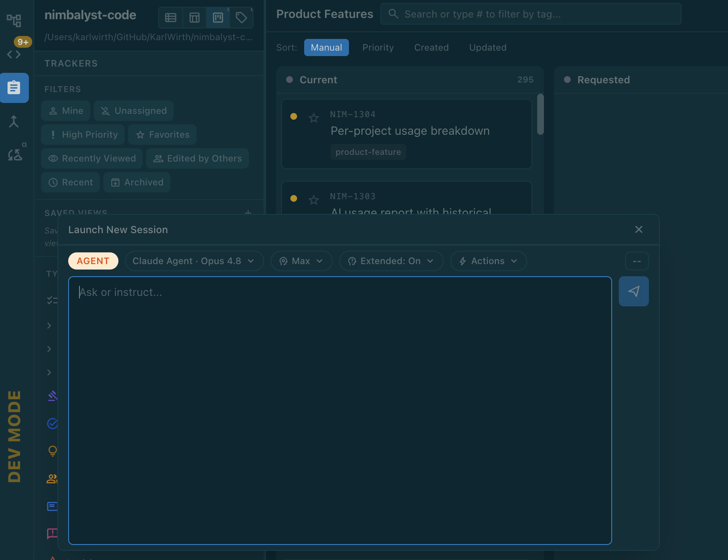Open the alpha cloud sync icon in sidebar

15,155
